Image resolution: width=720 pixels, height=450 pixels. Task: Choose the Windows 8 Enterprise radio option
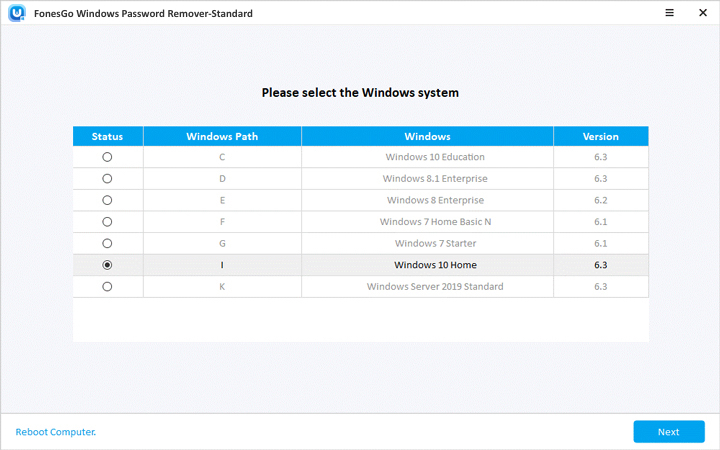point(107,200)
